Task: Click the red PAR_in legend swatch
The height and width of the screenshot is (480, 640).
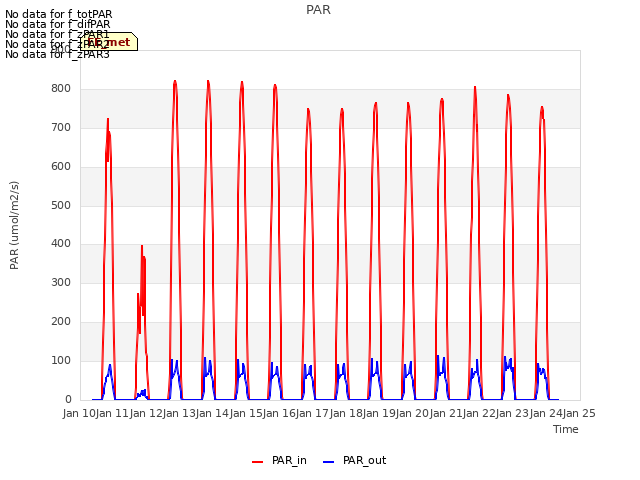Action: coord(258,462)
